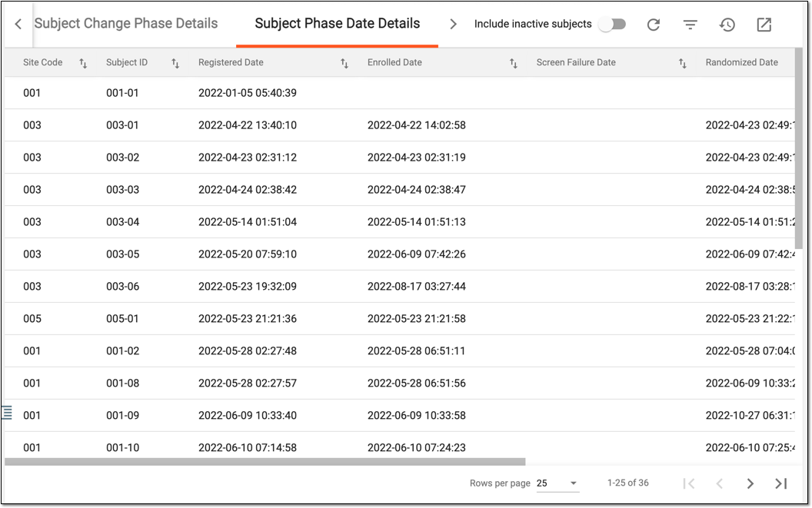
Task: Click registered date 2022-05-23 19:32:09
Action: tap(248, 287)
